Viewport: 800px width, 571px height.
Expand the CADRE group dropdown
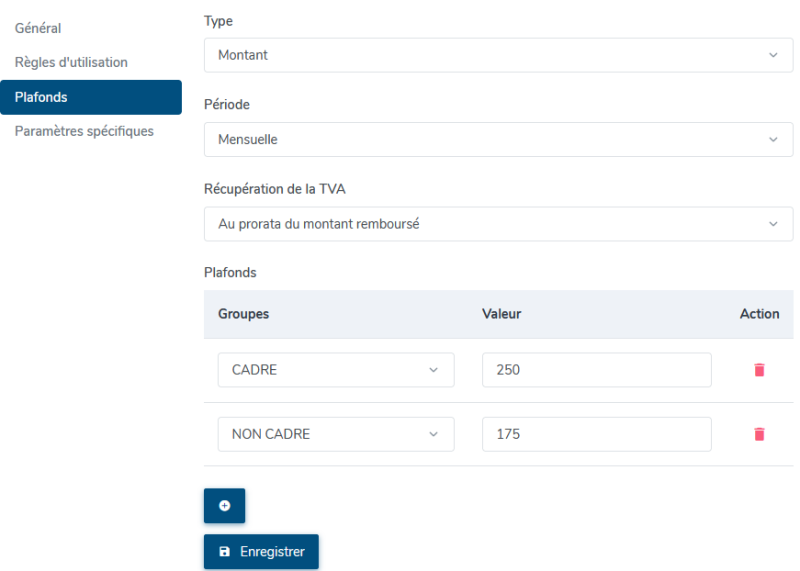click(336, 370)
